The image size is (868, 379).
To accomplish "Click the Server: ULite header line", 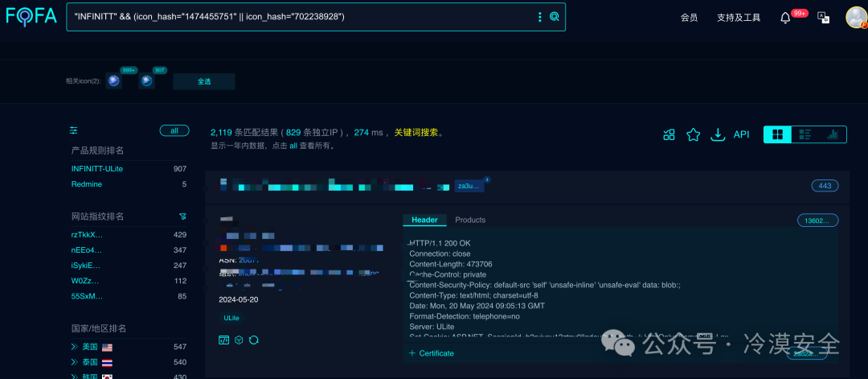I will 432,327.
